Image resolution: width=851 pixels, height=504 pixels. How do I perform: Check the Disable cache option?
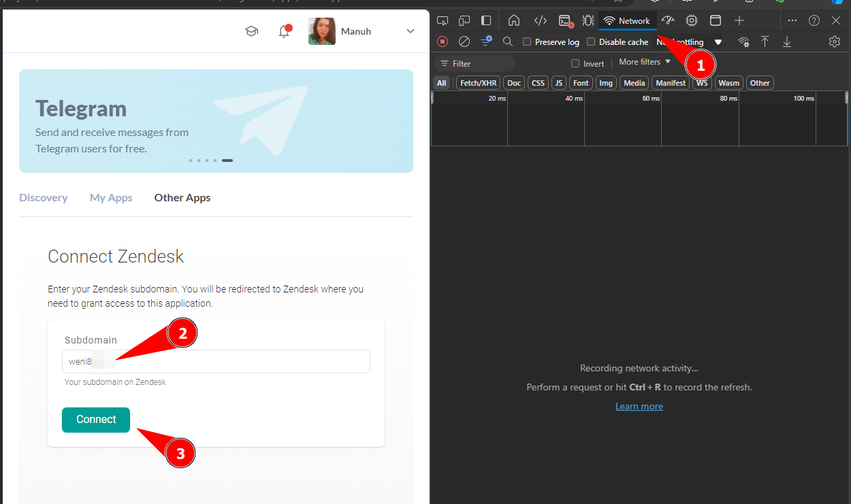coord(591,42)
